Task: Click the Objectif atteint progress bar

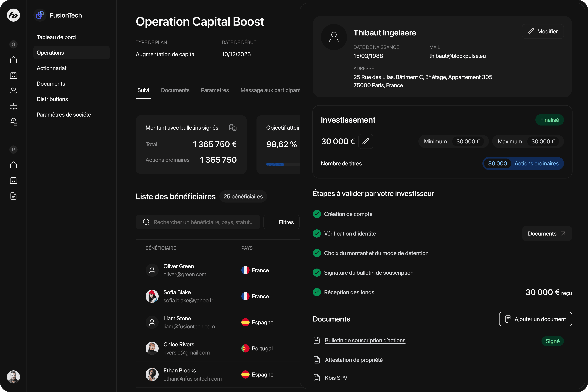Action: click(x=283, y=164)
